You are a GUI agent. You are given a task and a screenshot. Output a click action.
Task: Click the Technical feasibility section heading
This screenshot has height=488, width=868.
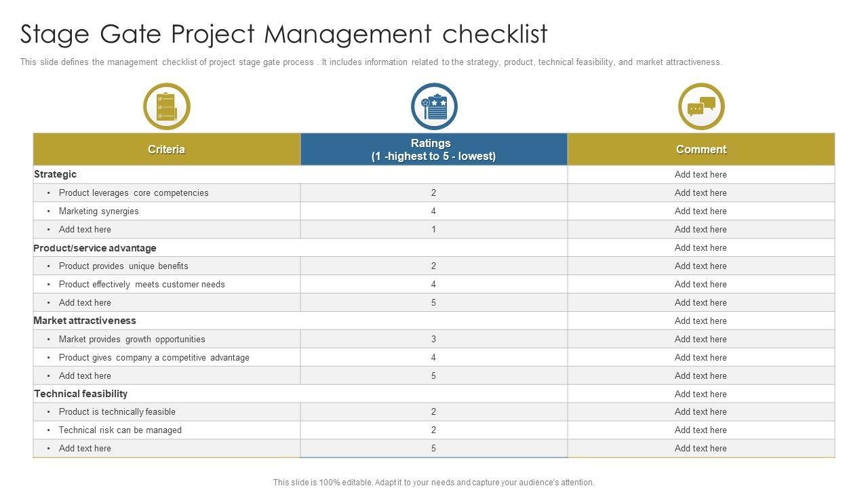[81, 394]
